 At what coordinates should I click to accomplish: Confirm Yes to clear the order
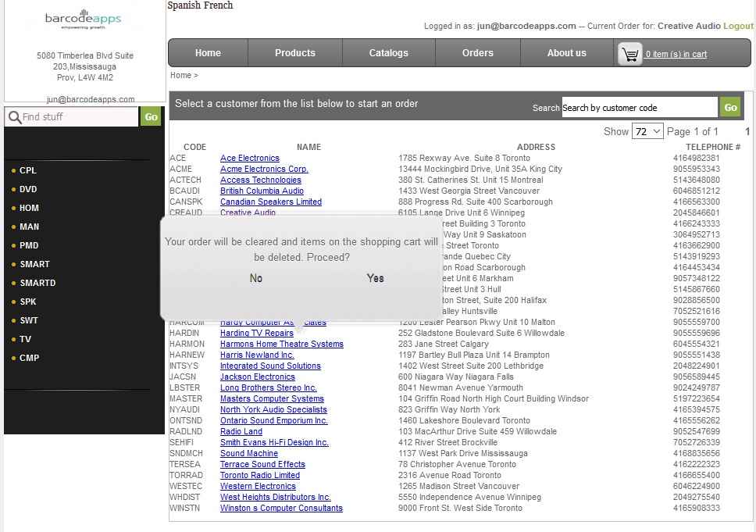(375, 278)
